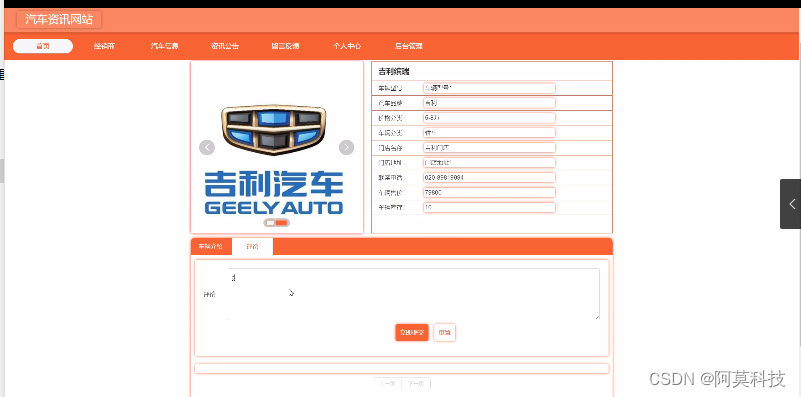Open the 后台管理 nav item
Viewport: 801px width, 397px height.
pyautogui.click(x=408, y=46)
